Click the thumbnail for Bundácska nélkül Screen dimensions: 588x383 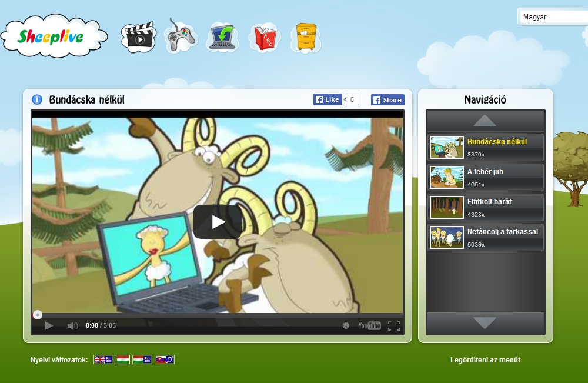point(447,148)
